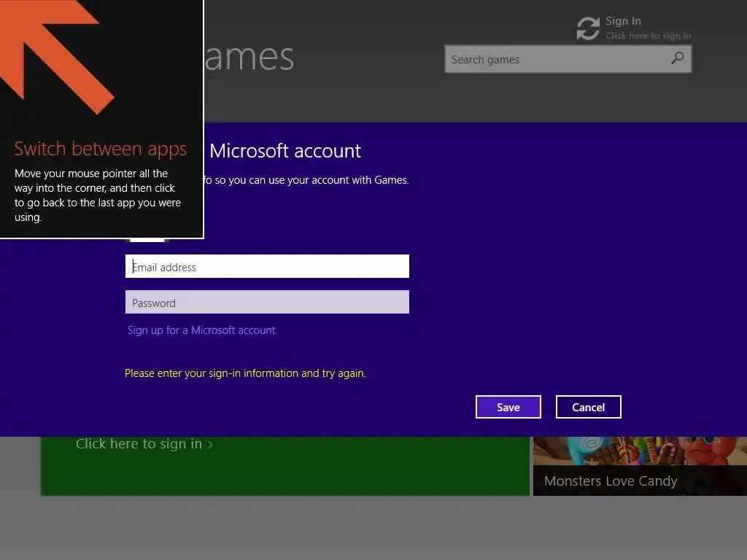Click the Sign In text at top right
Viewport: 747px width, 560px height.
[x=623, y=21]
